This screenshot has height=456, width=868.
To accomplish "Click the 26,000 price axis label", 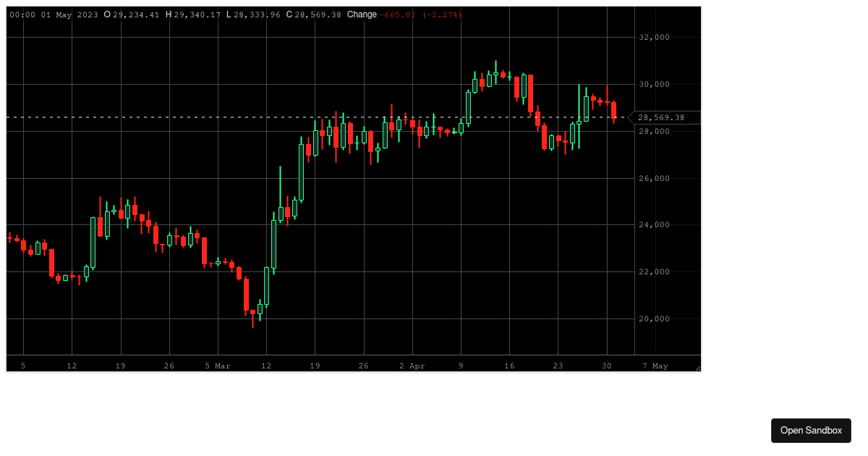I will [x=655, y=178].
